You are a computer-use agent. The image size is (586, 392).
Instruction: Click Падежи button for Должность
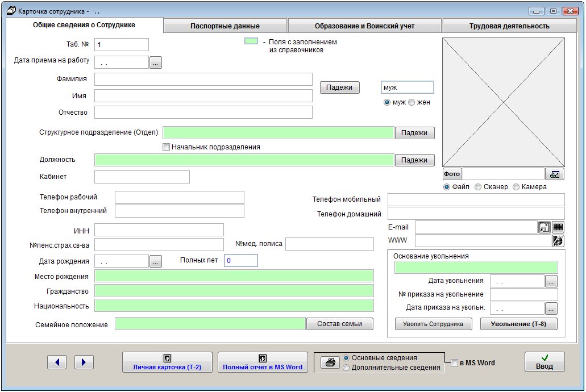tap(415, 160)
